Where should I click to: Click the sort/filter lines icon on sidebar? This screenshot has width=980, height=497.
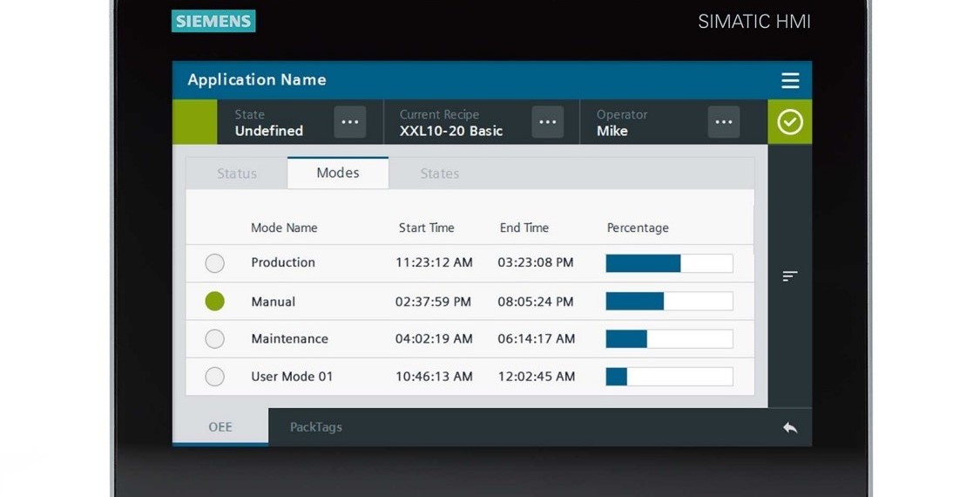click(789, 276)
